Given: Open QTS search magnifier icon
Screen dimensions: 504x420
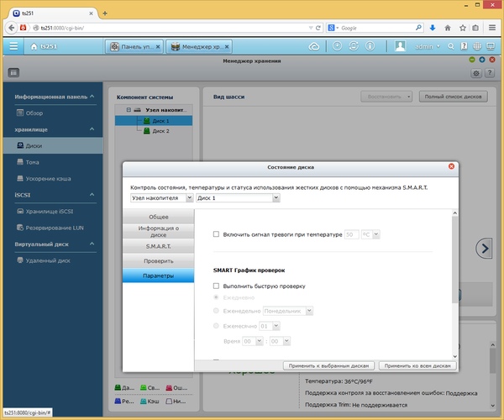Looking at the screenshot, I should [451, 46].
